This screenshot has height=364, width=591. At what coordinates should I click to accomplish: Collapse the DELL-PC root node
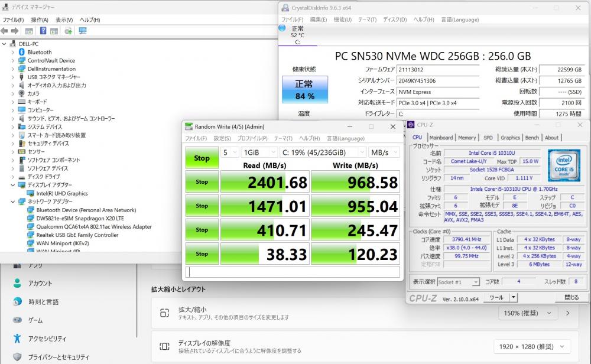(4, 44)
